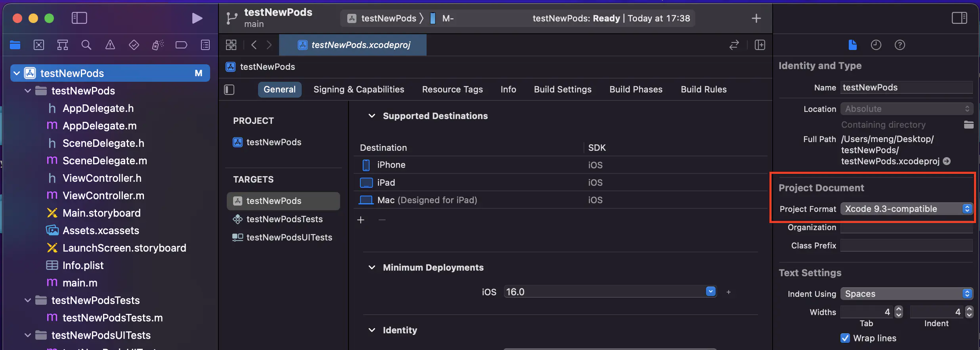Switch to Build Rules tab
This screenshot has height=350, width=980.
(x=704, y=90)
